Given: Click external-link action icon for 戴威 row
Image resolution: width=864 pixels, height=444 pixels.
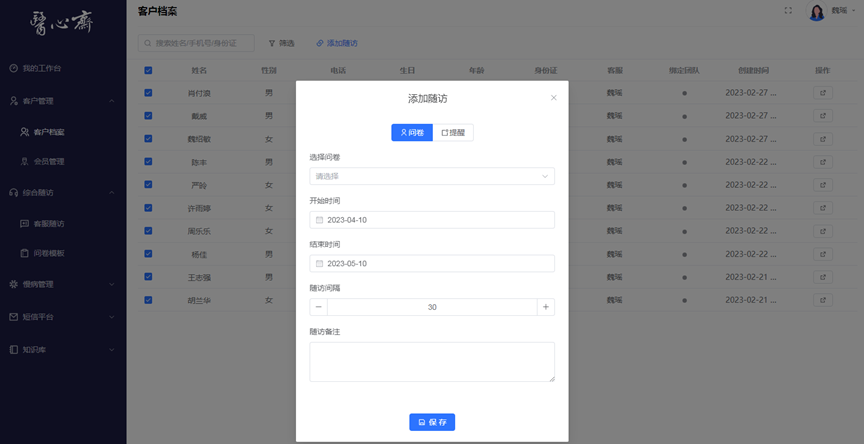Looking at the screenshot, I should coord(823,116).
